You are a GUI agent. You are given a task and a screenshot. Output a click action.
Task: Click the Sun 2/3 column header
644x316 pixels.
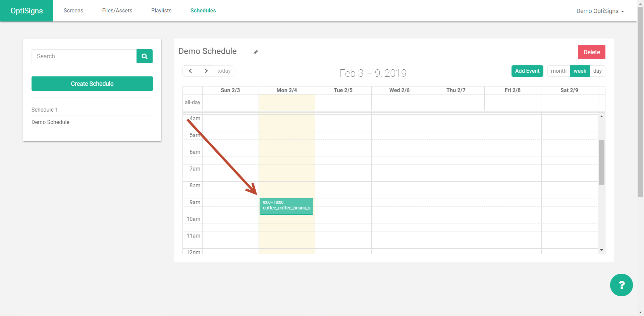pos(230,90)
